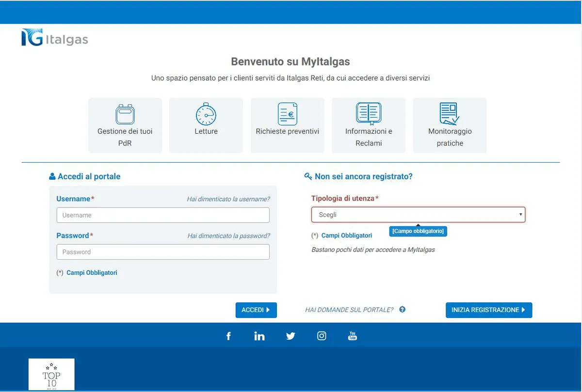The width and height of the screenshot is (582, 392).
Task: Expand the Tipologia di utenza dropdown
Action: click(418, 215)
